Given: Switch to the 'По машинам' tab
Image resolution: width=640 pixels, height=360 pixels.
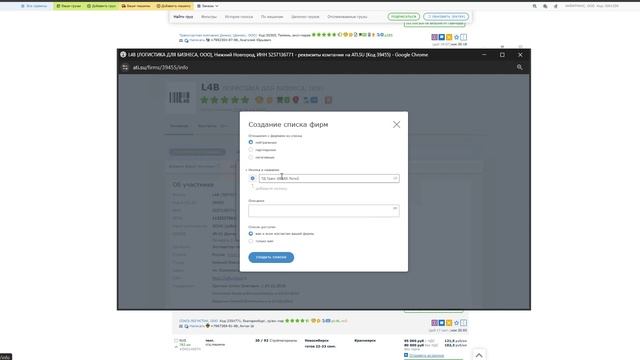Looking at the screenshot, I should click(272, 17).
